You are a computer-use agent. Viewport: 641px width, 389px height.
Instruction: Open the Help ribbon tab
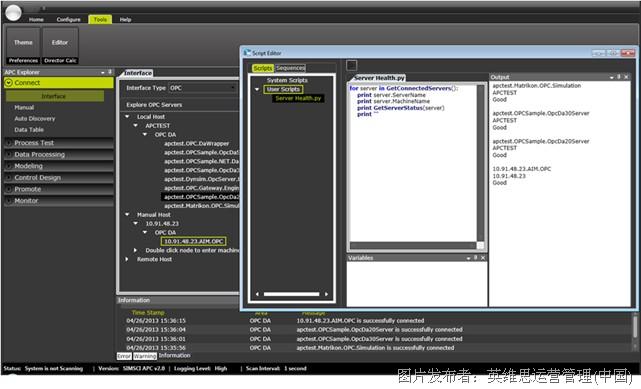click(x=125, y=19)
